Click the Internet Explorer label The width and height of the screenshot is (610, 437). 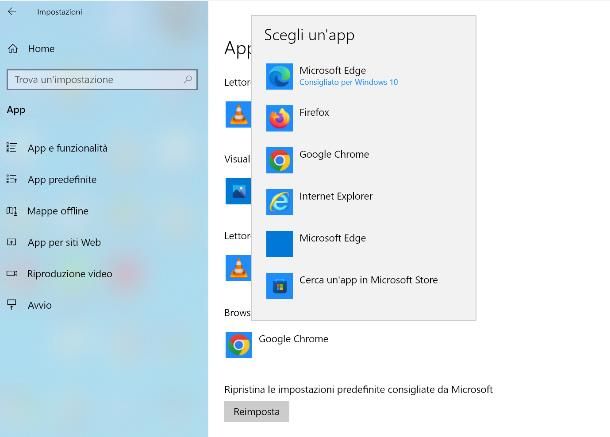(x=336, y=196)
